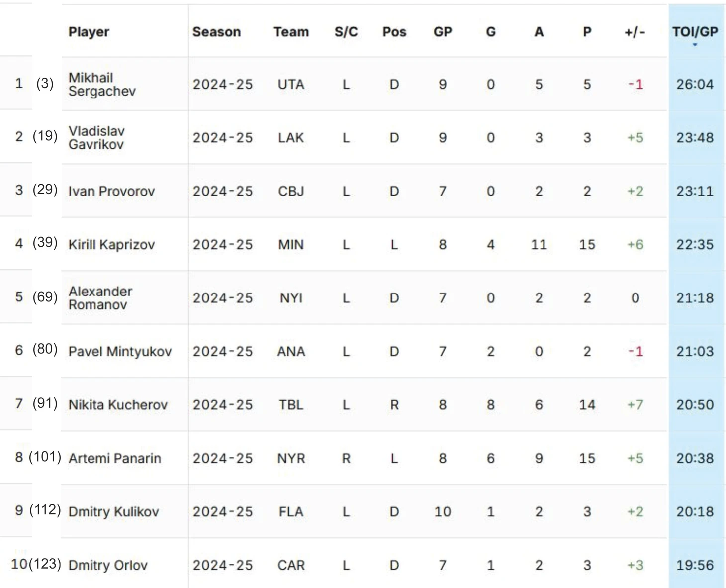The image size is (726, 588).
Task: Click Pavel Mintyukov's 21:03 TOI cell
Action: [x=695, y=351]
